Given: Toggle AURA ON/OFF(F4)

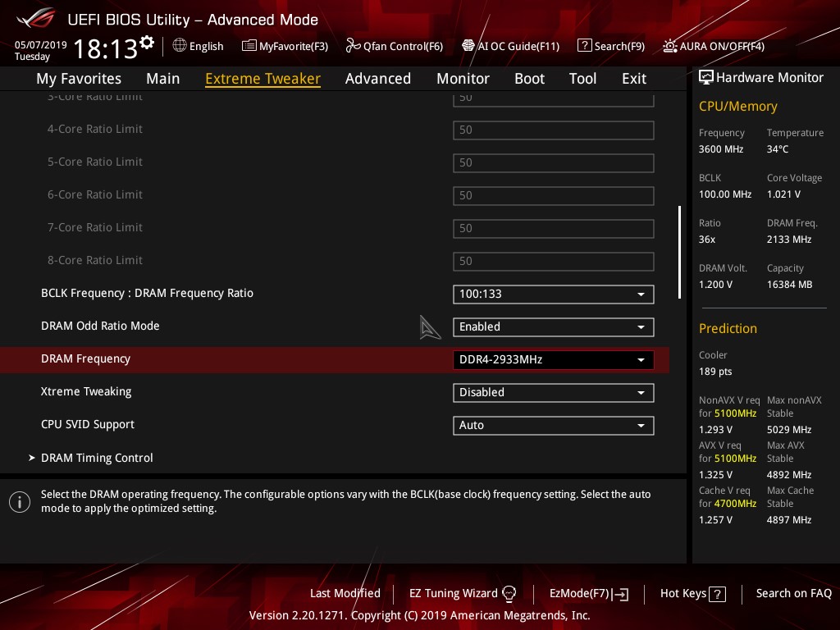Looking at the screenshot, I should tap(714, 46).
